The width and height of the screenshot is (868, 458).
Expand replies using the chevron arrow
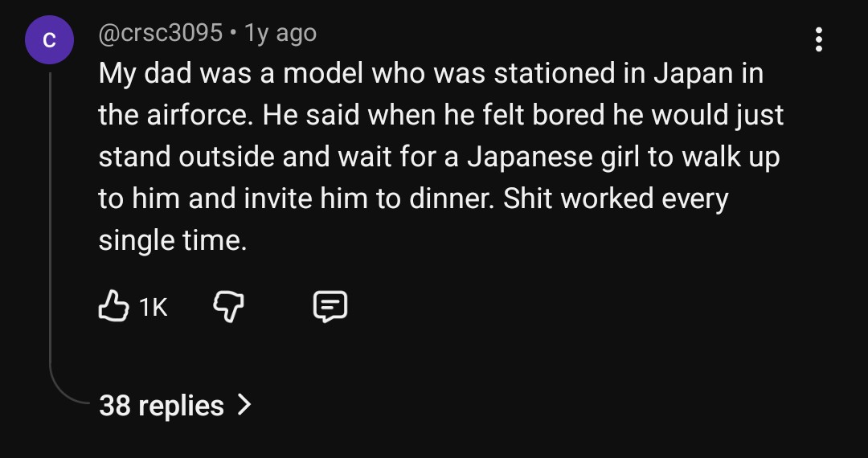point(244,404)
